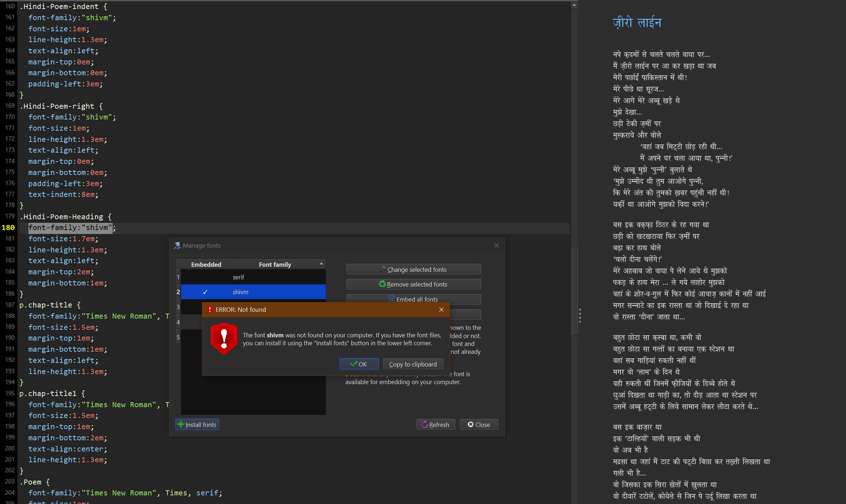
Task: Click the Embedded column header
Action: point(206,265)
